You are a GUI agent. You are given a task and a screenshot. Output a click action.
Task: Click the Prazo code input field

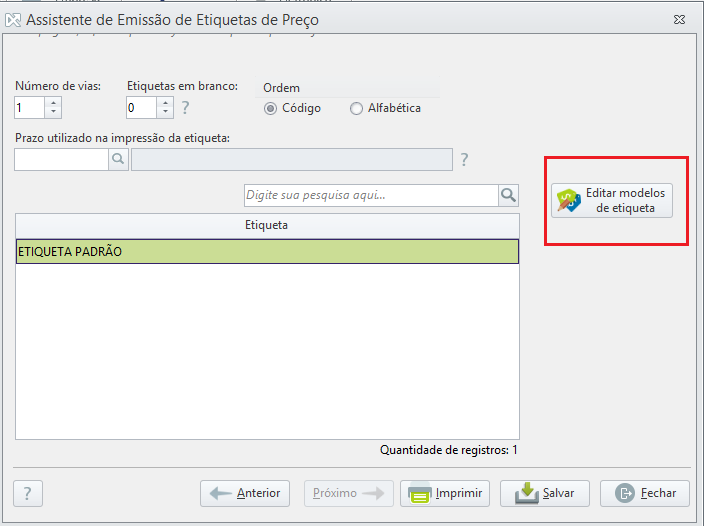coord(62,159)
